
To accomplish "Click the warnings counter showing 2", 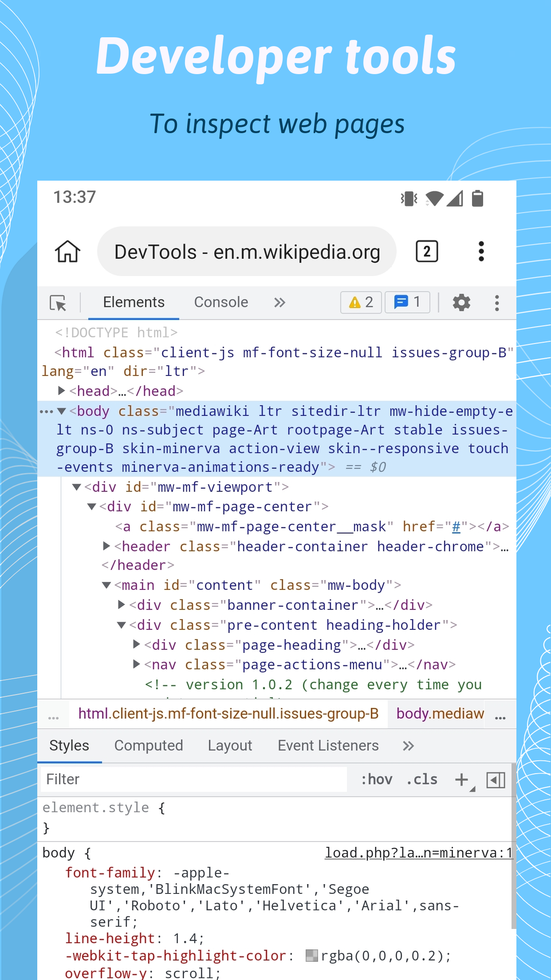I will pyautogui.click(x=361, y=303).
